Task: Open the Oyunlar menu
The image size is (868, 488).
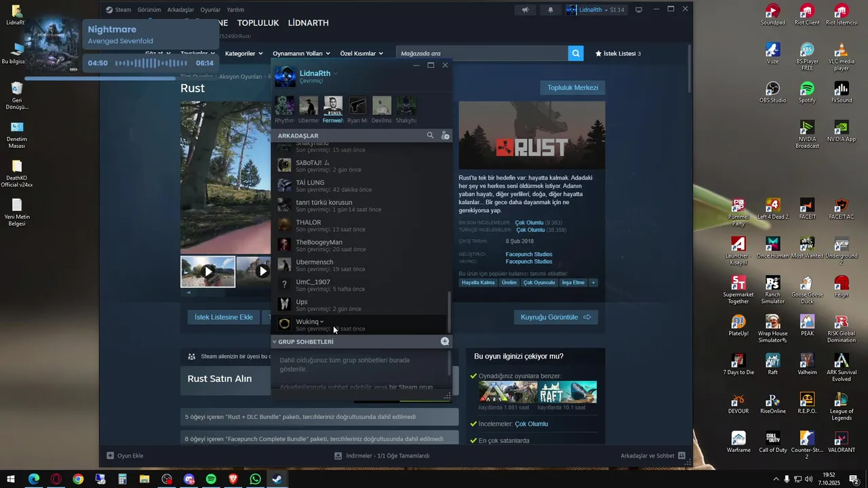Action: click(x=210, y=9)
